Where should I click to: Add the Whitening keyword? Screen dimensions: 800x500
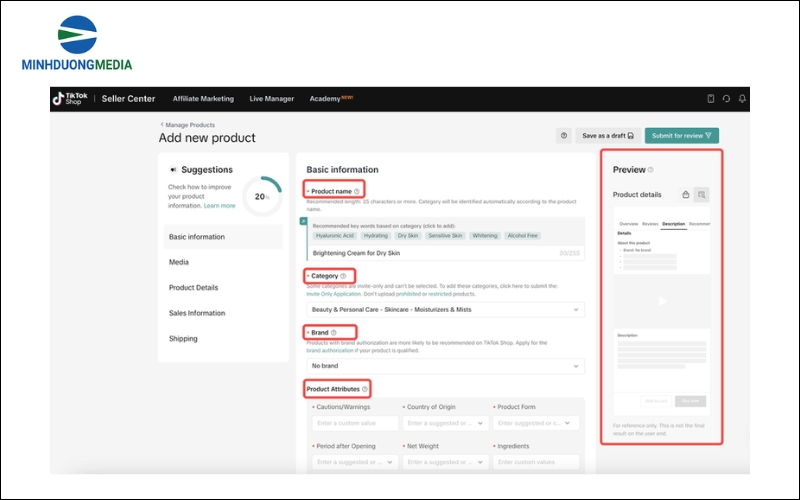pyautogui.click(x=484, y=236)
